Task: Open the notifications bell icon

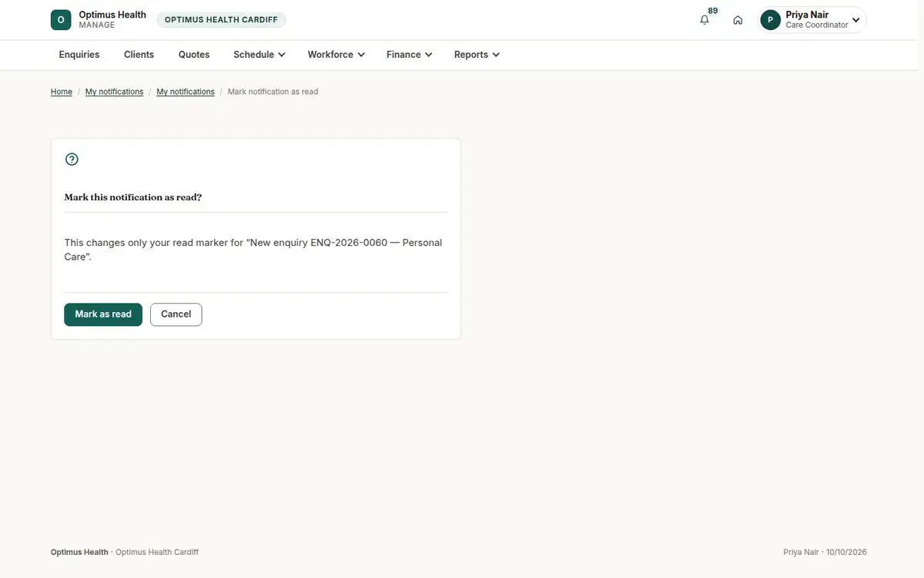Action: 705,20
